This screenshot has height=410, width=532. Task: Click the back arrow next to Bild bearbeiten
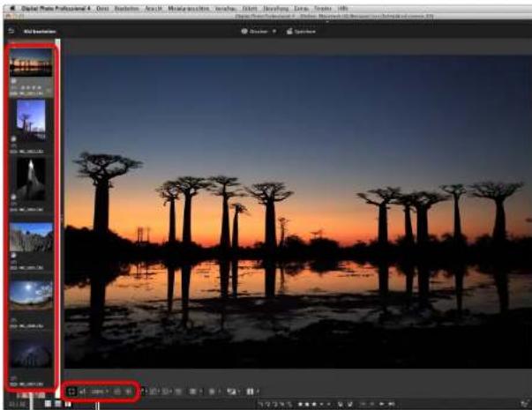click(11, 31)
